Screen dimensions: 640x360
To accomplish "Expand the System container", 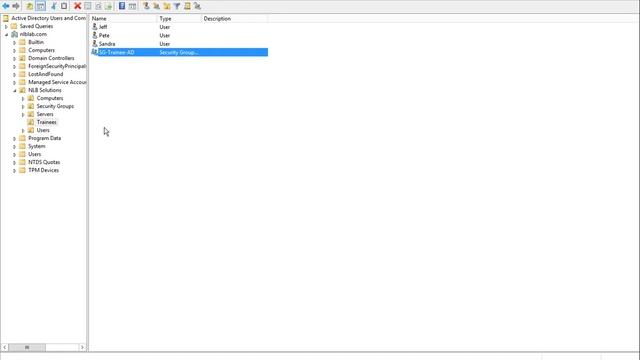I will [x=15, y=147].
